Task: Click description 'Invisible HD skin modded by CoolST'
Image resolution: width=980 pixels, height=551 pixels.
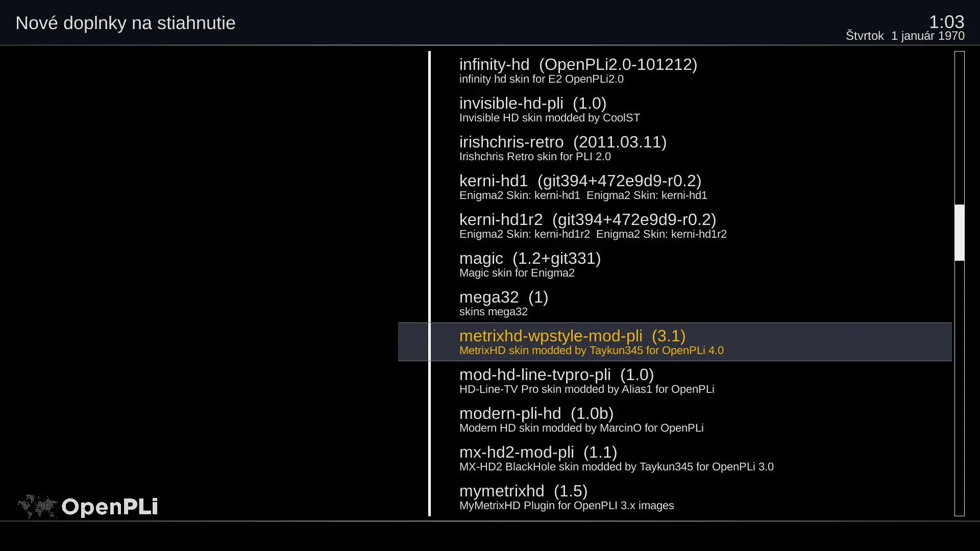Action: (550, 118)
